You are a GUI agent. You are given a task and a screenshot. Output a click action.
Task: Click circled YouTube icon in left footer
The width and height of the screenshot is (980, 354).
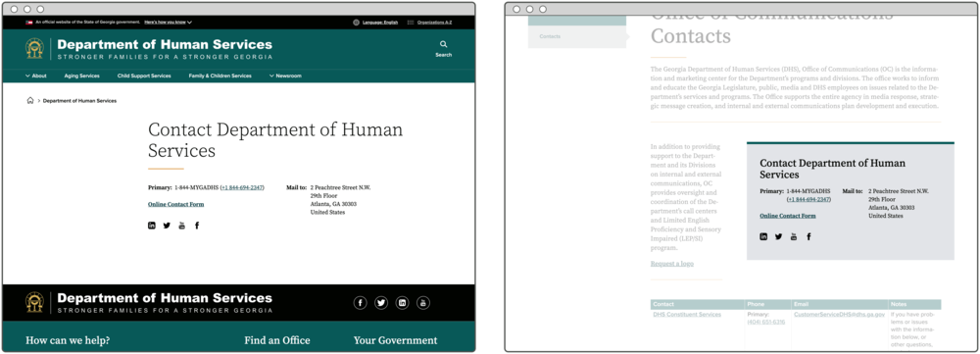pyautogui.click(x=423, y=303)
